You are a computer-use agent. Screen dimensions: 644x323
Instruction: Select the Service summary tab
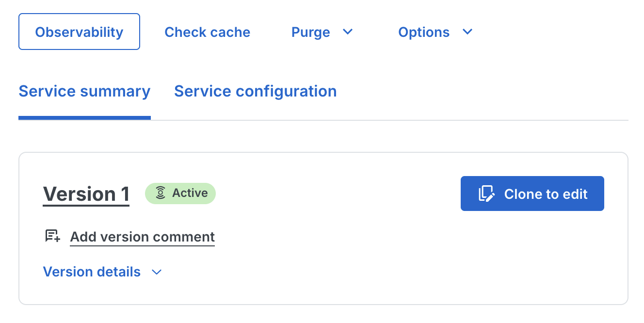(x=84, y=91)
